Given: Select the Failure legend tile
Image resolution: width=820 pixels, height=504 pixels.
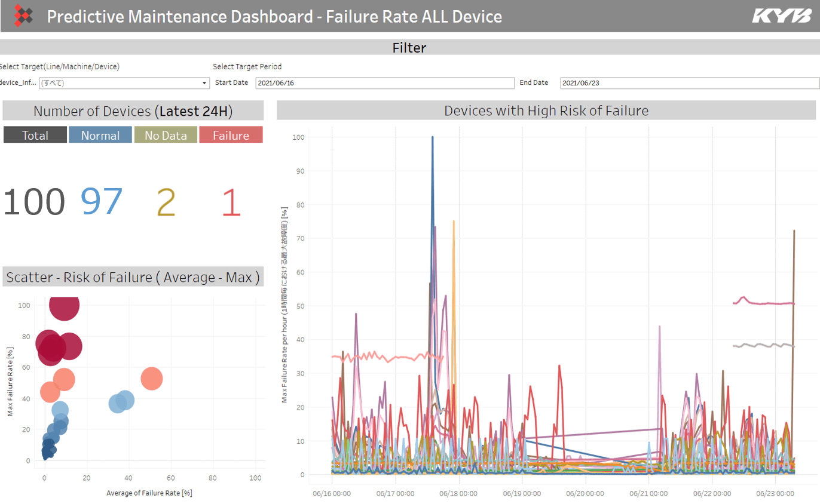Looking at the screenshot, I should [231, 135].
